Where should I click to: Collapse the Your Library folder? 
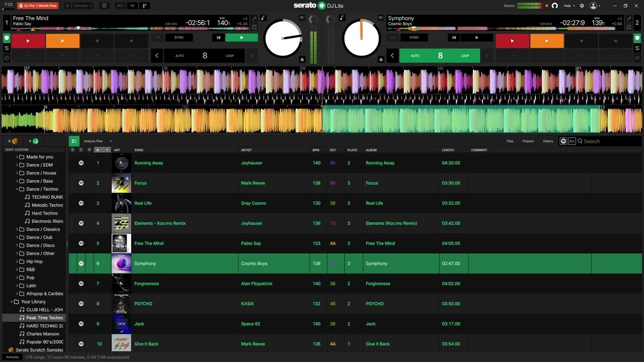(12, 302)
